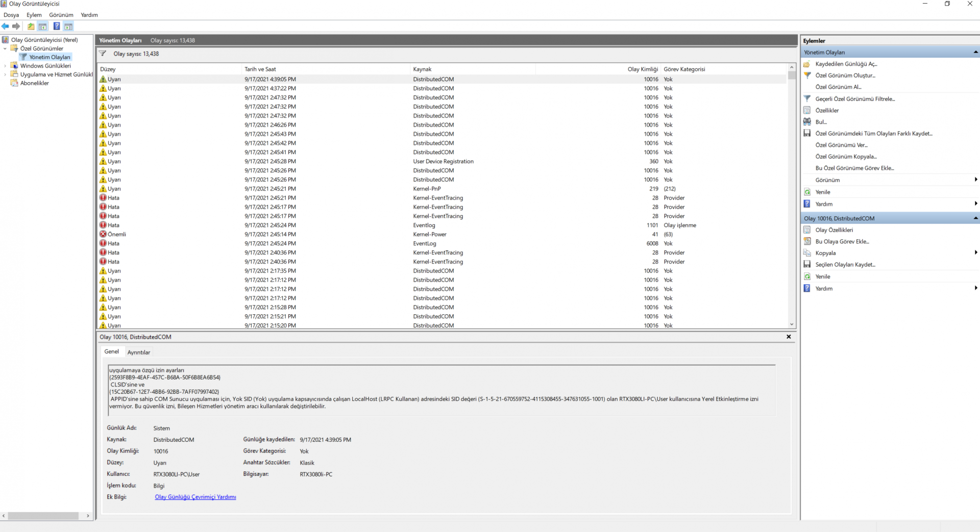
Task: Click the Yenile icon under Olay 10016
Action: 807,276
